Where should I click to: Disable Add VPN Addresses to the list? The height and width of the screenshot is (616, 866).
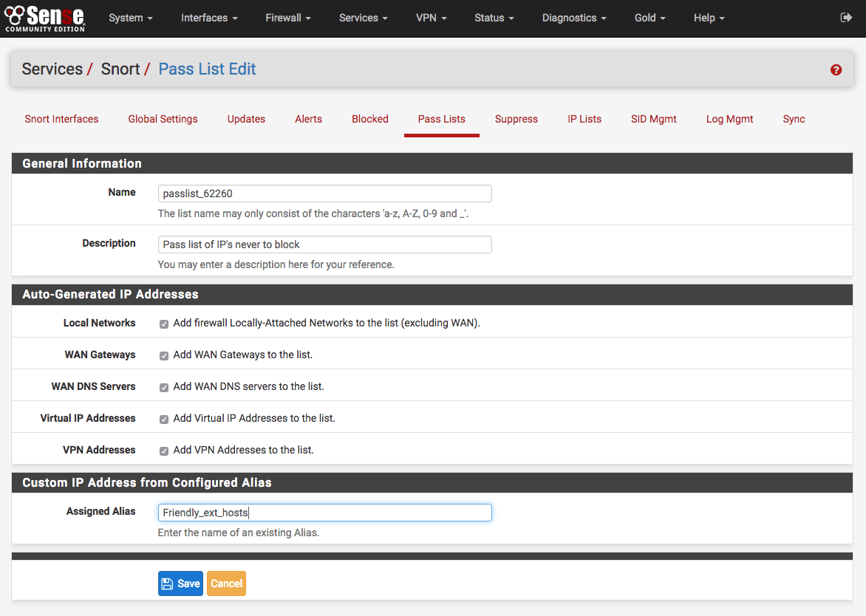(x=163, y=451)
